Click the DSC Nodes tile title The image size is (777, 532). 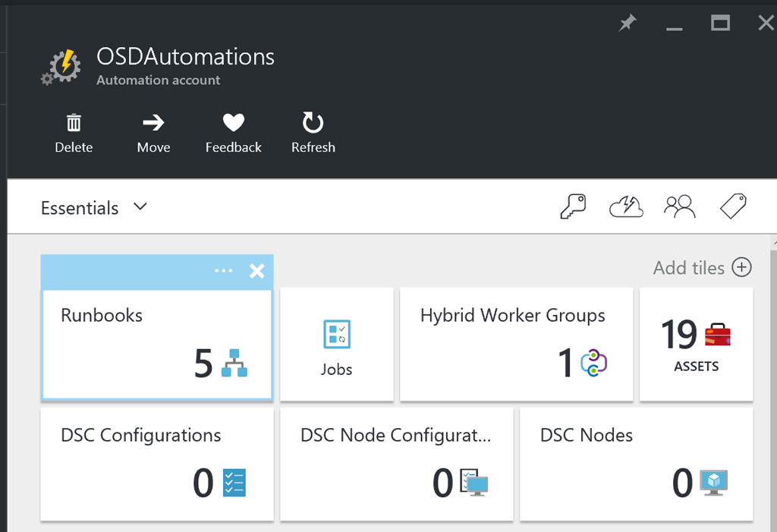(587, 436)
